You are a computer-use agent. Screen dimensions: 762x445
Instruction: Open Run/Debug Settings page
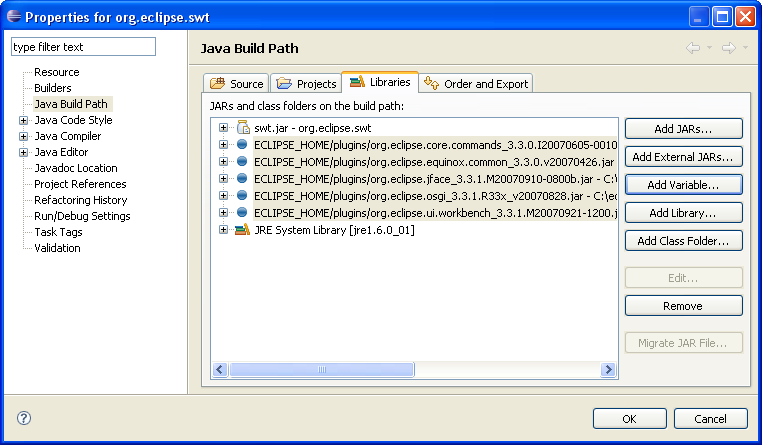tap(82, 216)
